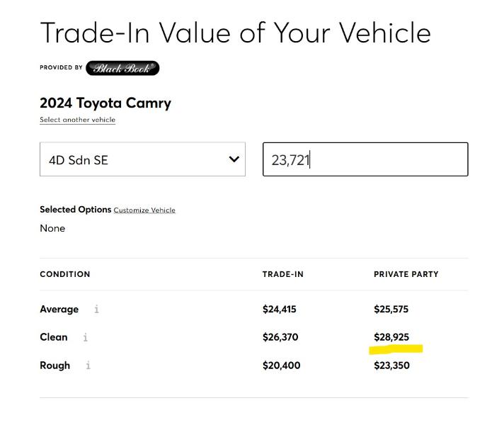
Task: Click the CONDITION column header
Action: pyautogui.click(x=65, y=274)
